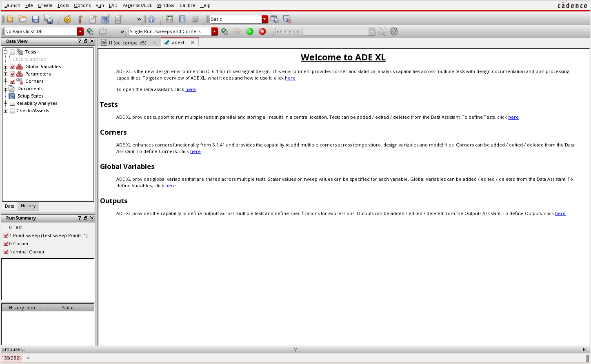Click the 'here' link to define Corners
The image size is (591, 364).
(196, 151)
